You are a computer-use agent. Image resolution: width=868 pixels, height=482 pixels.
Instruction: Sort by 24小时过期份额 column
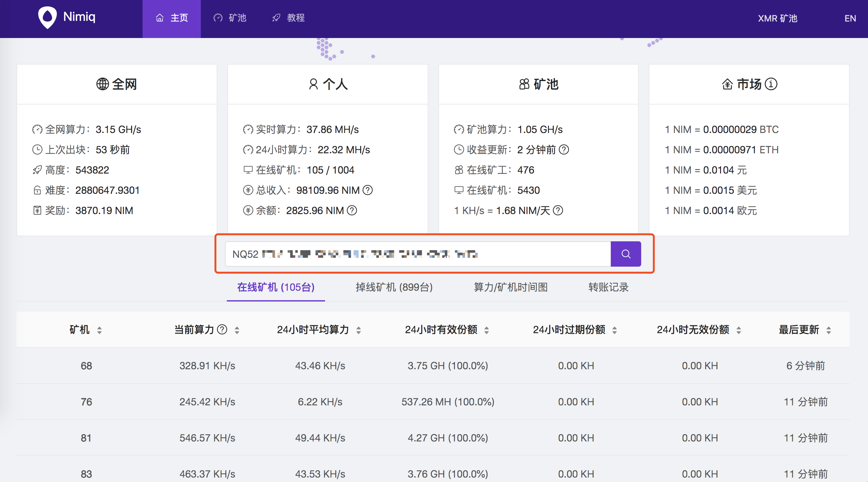(x=615, y=330)
